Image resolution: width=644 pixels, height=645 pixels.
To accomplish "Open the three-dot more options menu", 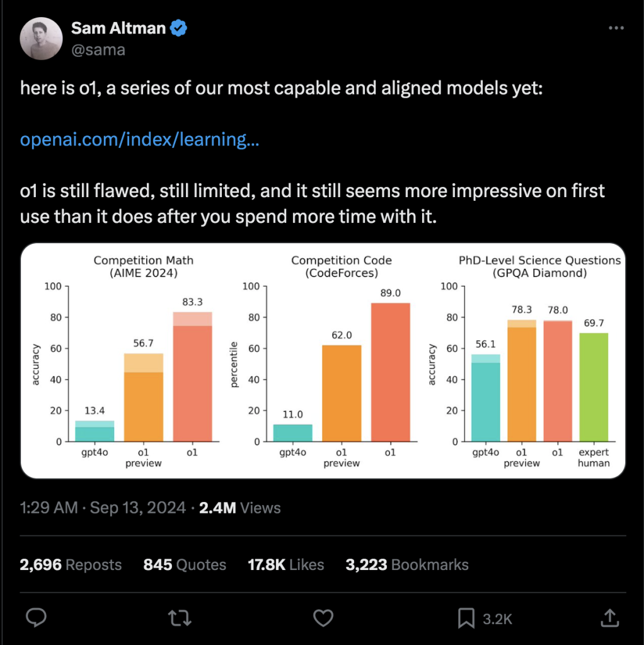I will click(x=616, y=28).
